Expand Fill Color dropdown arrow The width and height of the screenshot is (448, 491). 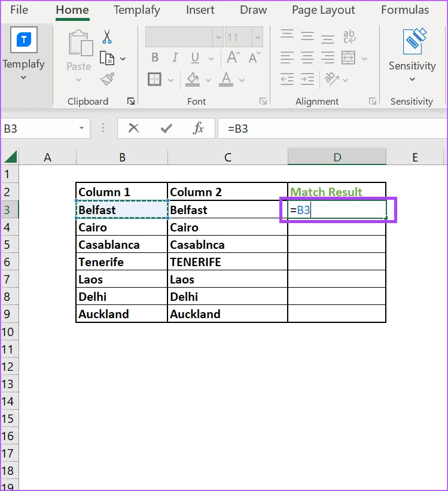pyautogui.click(x=208, y=80)
